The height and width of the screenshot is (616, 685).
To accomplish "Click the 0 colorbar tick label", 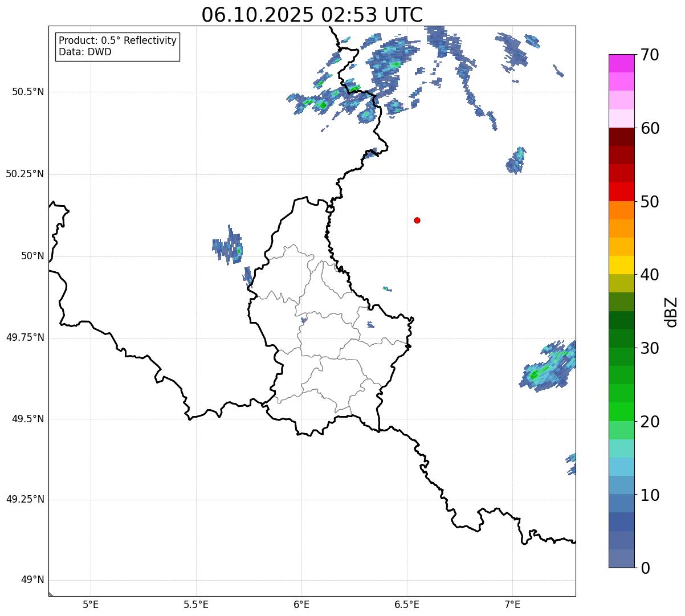I will (645, 568).
